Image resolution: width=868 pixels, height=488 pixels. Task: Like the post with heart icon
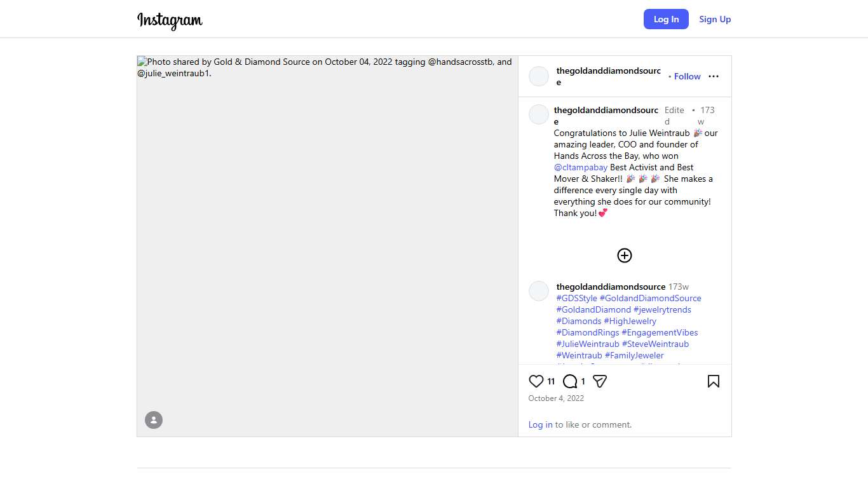point(536,381)
